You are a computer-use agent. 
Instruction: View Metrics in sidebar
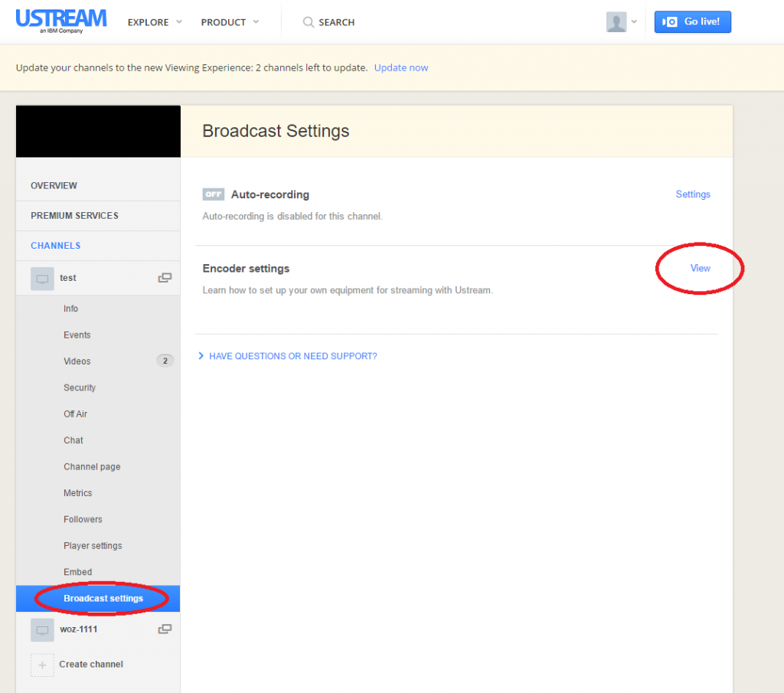point(78,493)
